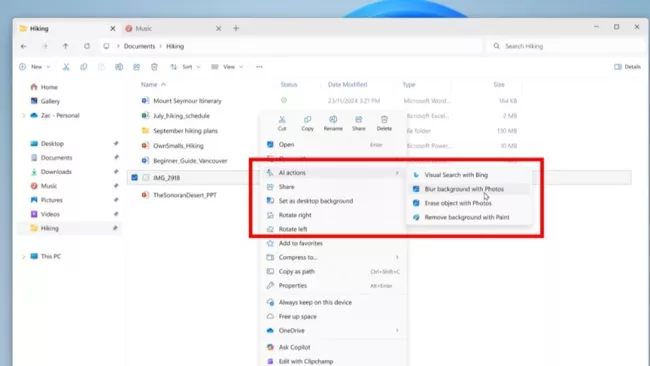Choose Properties in the context menu
Viewport: 650px width, 366px height.
pos(334,285)
